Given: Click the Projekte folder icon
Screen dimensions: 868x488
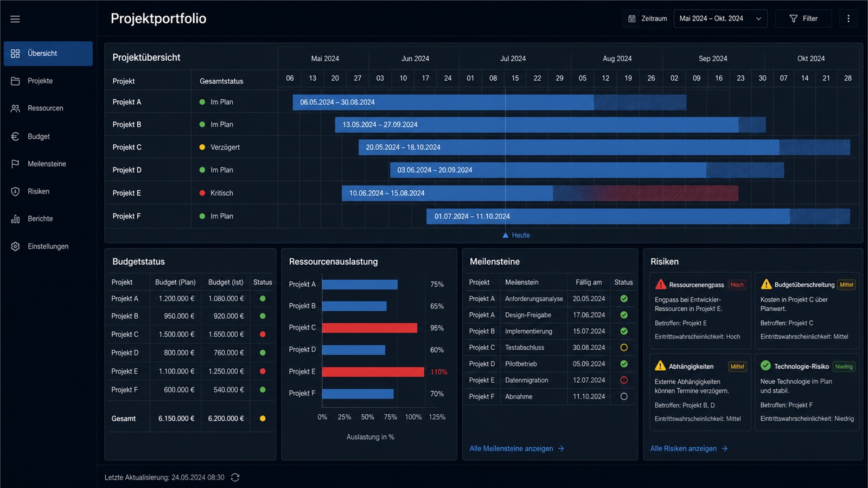Looking at the screenshot, I should (15, 81).
